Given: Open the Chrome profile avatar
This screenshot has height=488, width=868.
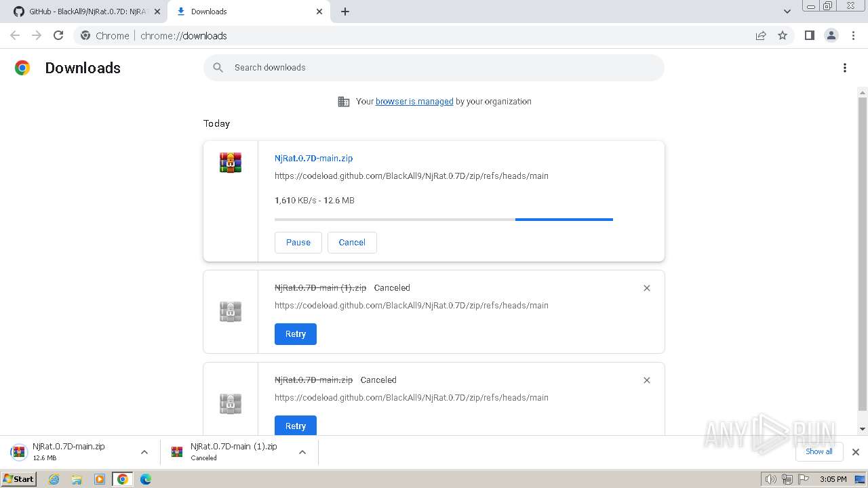Looking at the screenshot, I should point(831,35).
